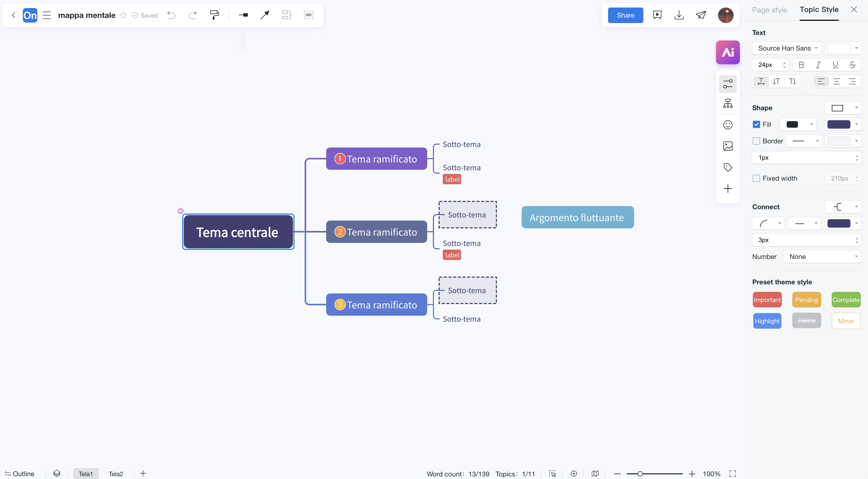Viewport: 868px width, 479px height.
Task: Open the border line style dropdown
Action: tap(804, 141)
